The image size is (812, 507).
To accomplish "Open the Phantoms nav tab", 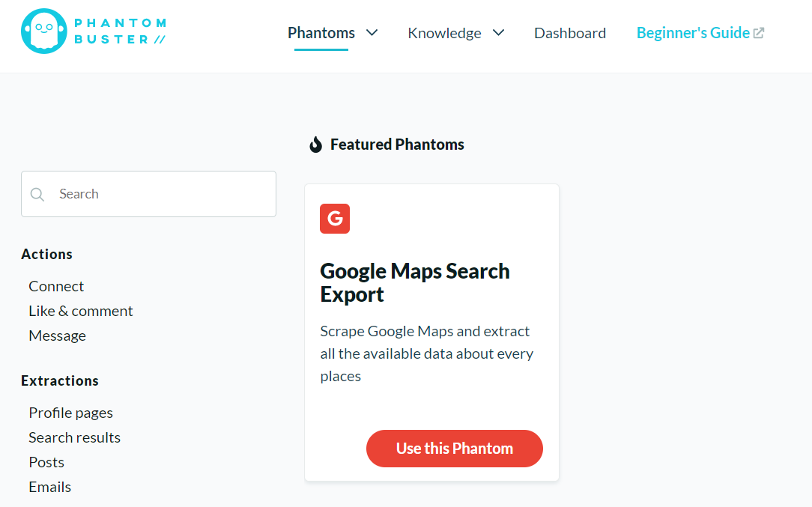I will (x=321, y=33).
